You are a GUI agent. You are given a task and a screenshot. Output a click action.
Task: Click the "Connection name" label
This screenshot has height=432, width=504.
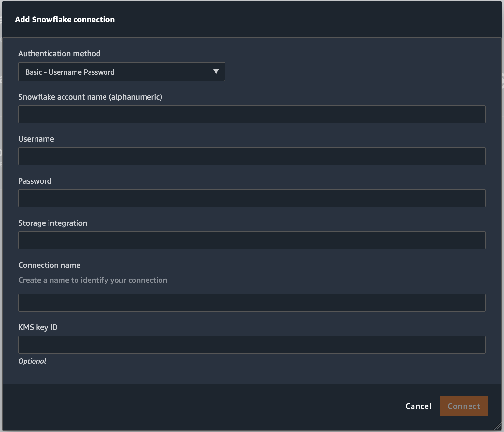[x=49, y=265]
